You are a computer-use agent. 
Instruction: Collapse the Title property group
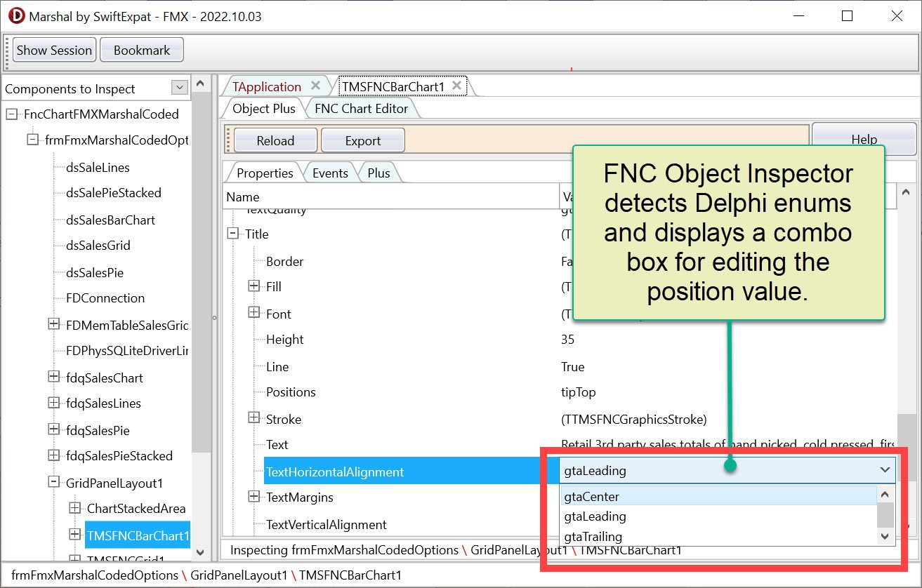pos(233,234)
